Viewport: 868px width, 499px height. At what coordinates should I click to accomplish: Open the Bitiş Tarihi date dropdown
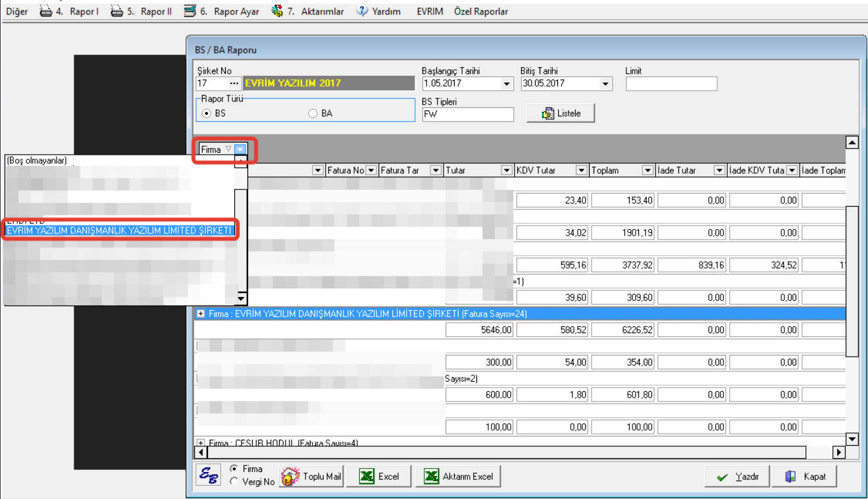click(605, 84)
